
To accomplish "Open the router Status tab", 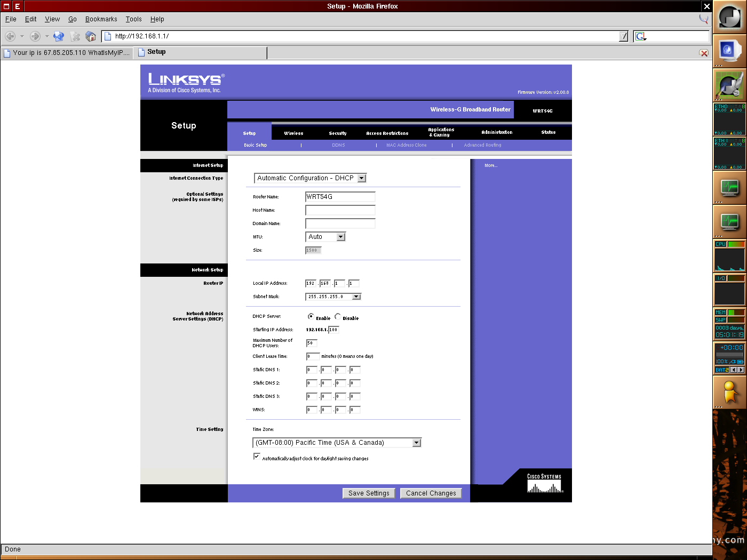I will pos(549,132).
